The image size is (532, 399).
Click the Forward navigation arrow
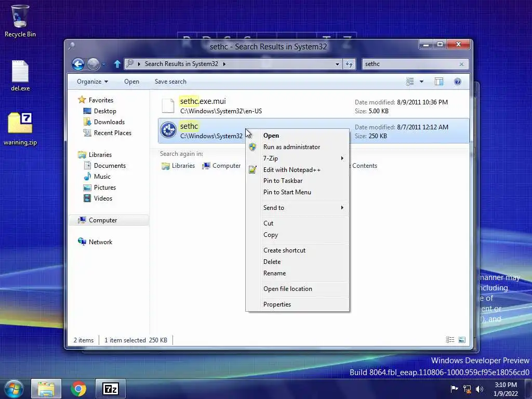coord(93,64)
